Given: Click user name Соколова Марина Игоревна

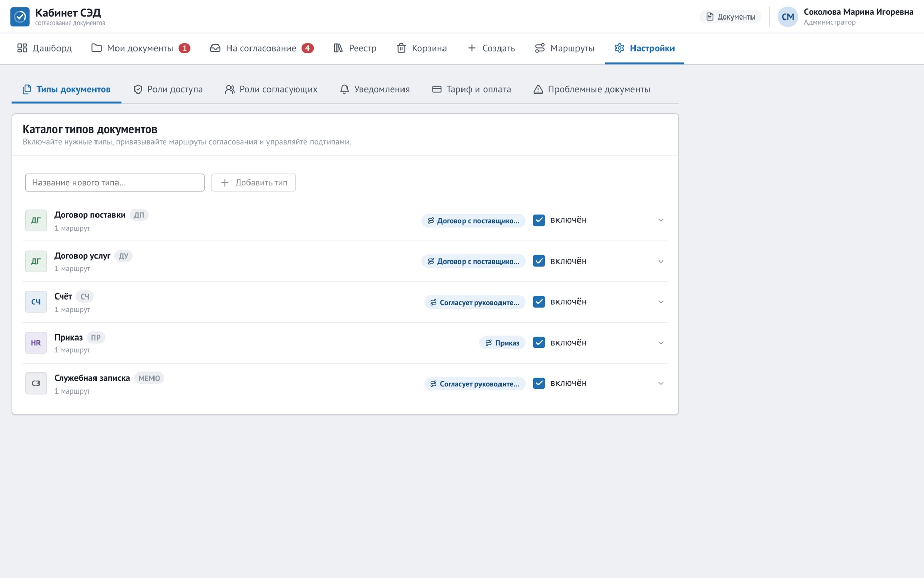Looking at the screenshot, I should [x=858, y=12].
